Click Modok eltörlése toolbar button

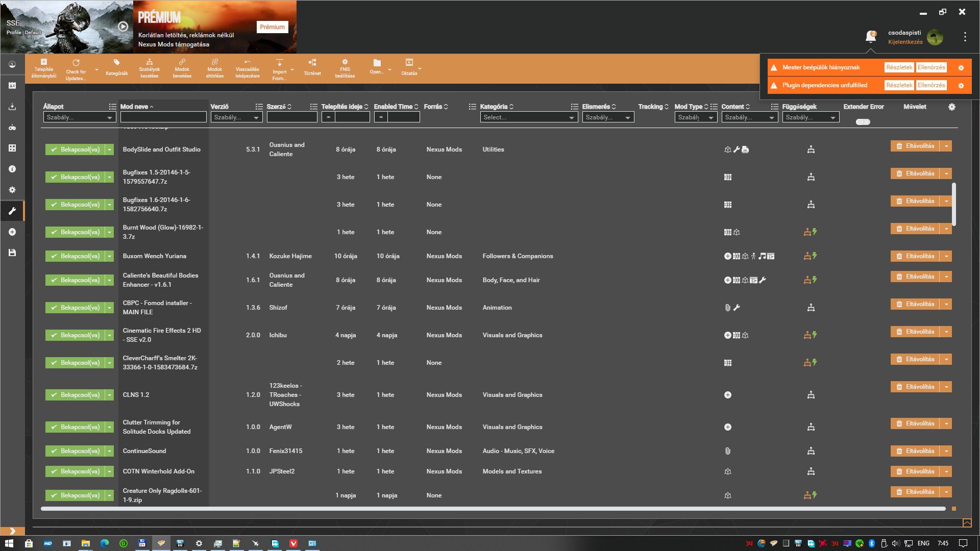click(215, 68)
